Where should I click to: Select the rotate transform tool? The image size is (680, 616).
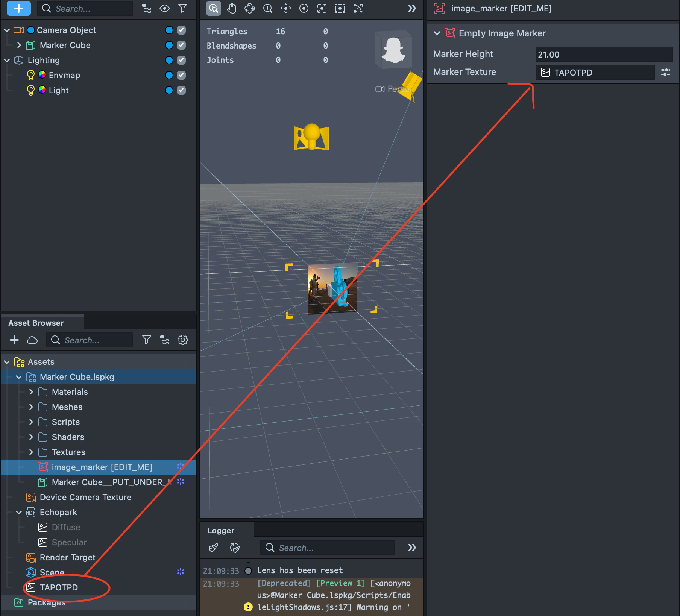(304, 8)
